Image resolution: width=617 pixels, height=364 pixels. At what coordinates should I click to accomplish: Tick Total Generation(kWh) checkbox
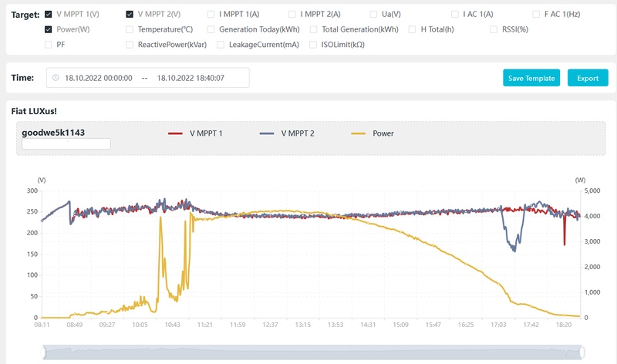314,29
